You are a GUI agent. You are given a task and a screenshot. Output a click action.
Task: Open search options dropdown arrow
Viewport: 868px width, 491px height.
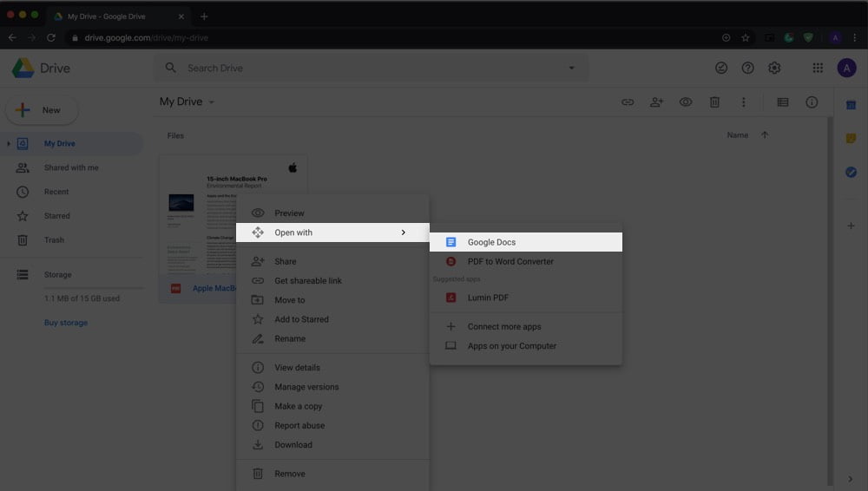point(571,68)
